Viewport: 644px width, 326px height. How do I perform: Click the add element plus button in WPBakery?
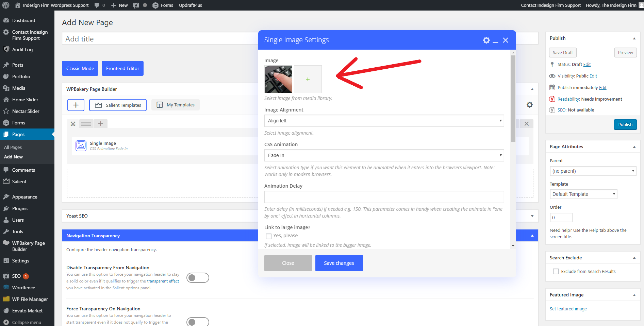pyautogui.click(x=76, y=105)
